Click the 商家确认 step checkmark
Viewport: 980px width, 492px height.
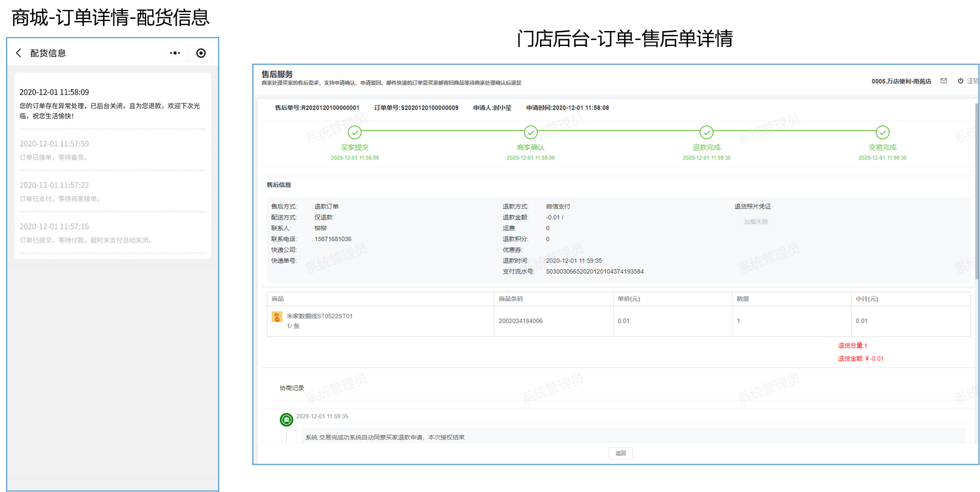[531, 132]
